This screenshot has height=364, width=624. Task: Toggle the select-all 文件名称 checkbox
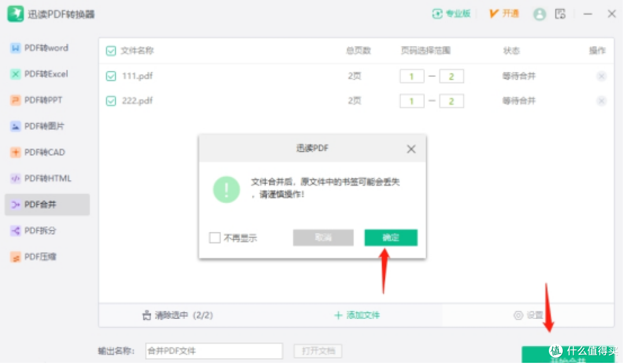pos(111,51)
